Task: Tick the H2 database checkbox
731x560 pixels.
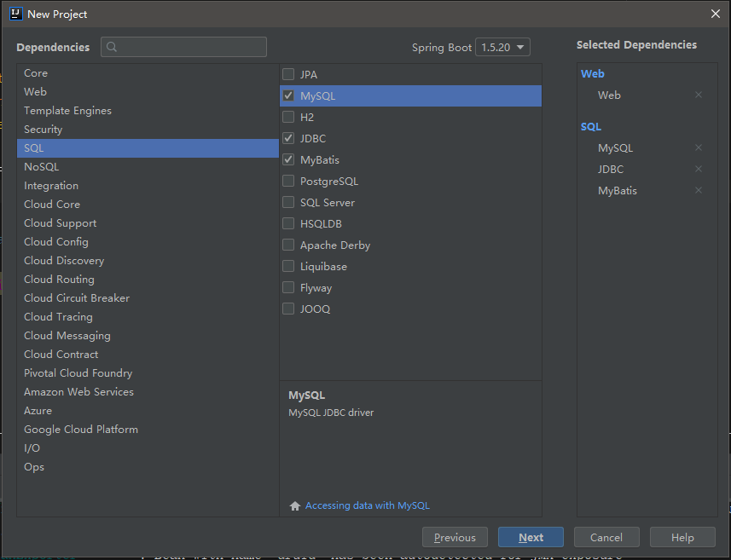Action: [x=288, y=117]
